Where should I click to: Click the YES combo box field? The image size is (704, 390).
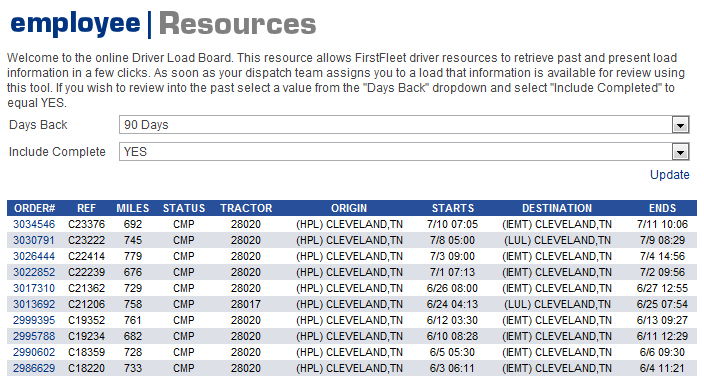click(x=404, y=152)
